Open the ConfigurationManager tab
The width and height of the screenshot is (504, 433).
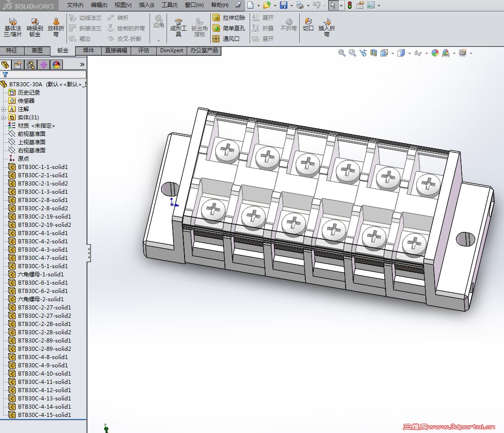(x=31, y=65)
